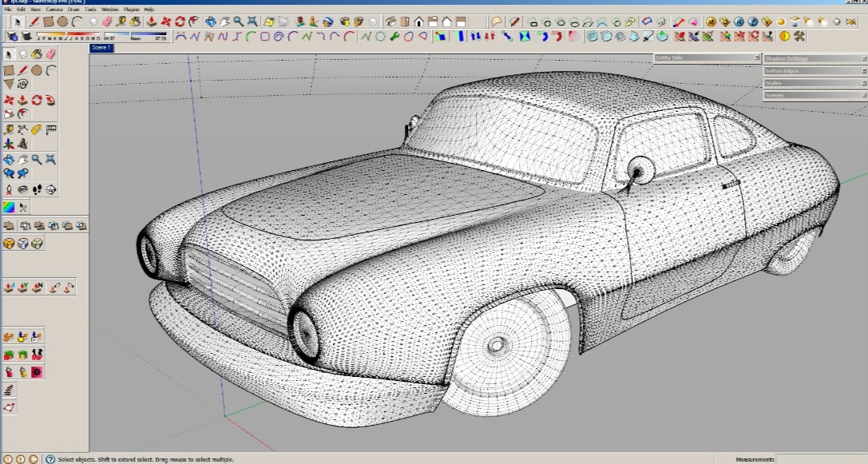
Task: Click the yellow round info plugin icon
Action: (784, 36)
